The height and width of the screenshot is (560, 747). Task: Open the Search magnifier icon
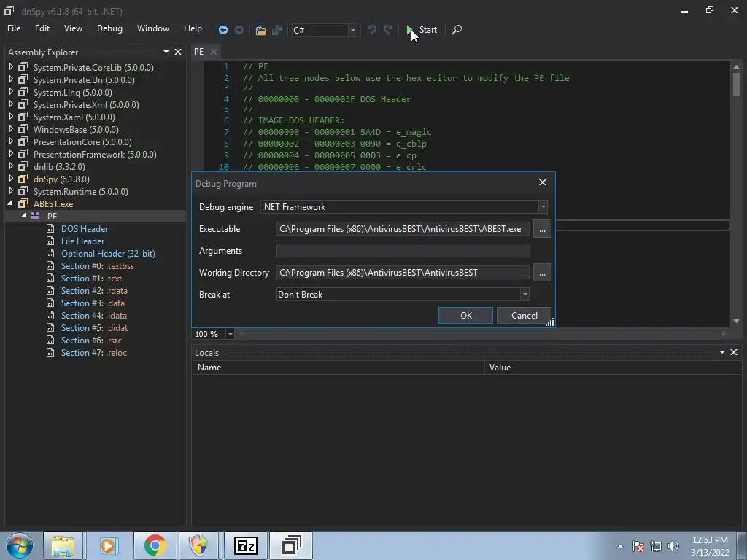point(457,30)
